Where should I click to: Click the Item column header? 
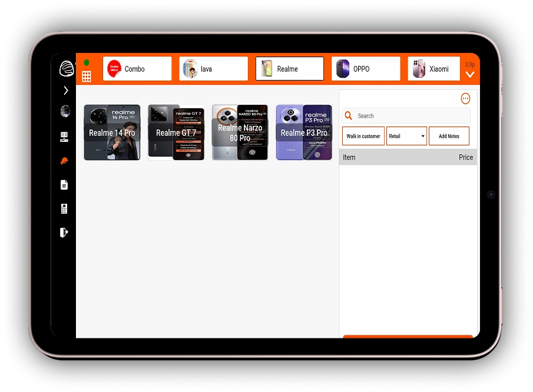pos(349,157)
